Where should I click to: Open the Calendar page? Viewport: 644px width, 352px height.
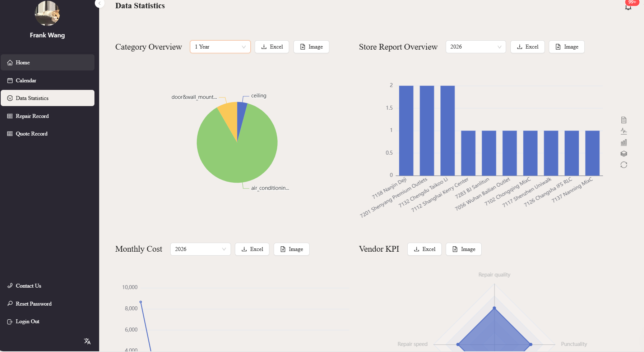[x=47, y=81]
